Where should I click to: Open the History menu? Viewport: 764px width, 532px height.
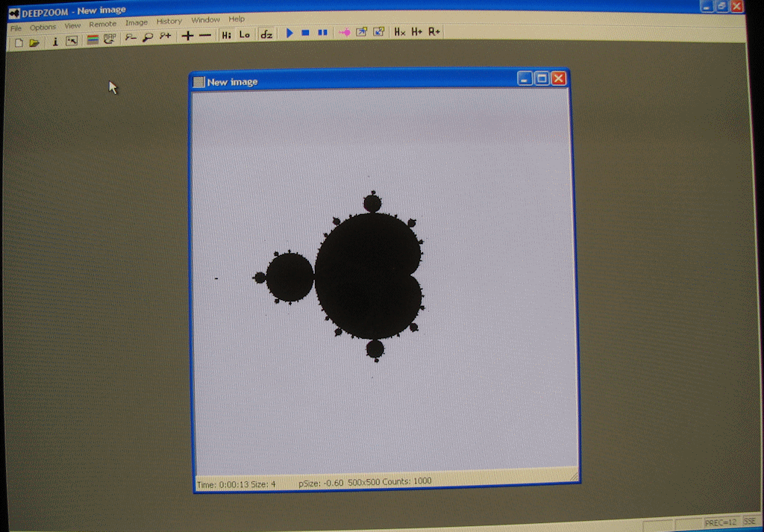[x=169, y=21]
